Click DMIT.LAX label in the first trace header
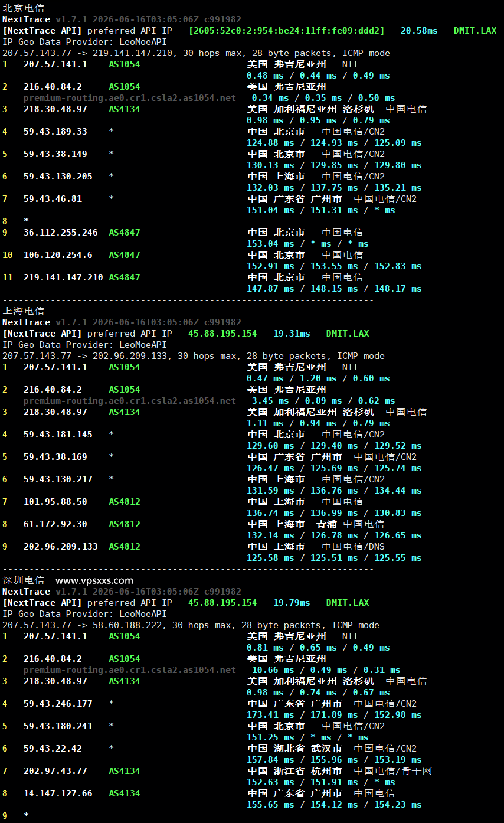 (x=475, y=31)
